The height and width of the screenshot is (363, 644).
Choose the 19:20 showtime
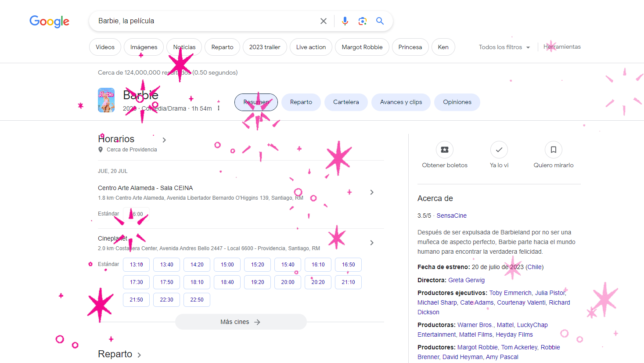coord(258,282)
